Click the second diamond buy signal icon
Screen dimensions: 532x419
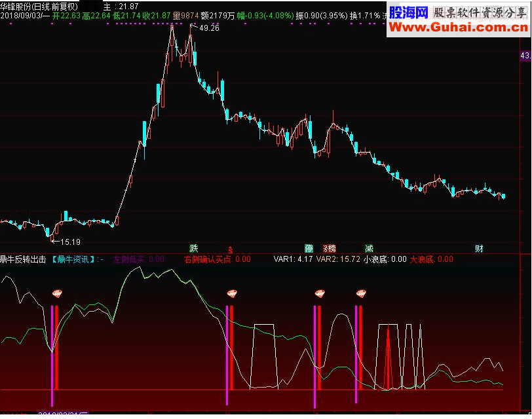232,293
